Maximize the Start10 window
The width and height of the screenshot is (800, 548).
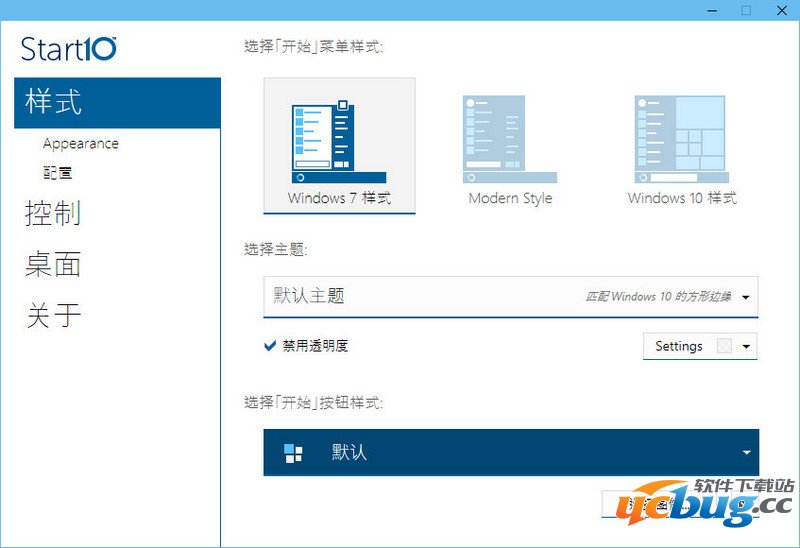coord(745,10)
